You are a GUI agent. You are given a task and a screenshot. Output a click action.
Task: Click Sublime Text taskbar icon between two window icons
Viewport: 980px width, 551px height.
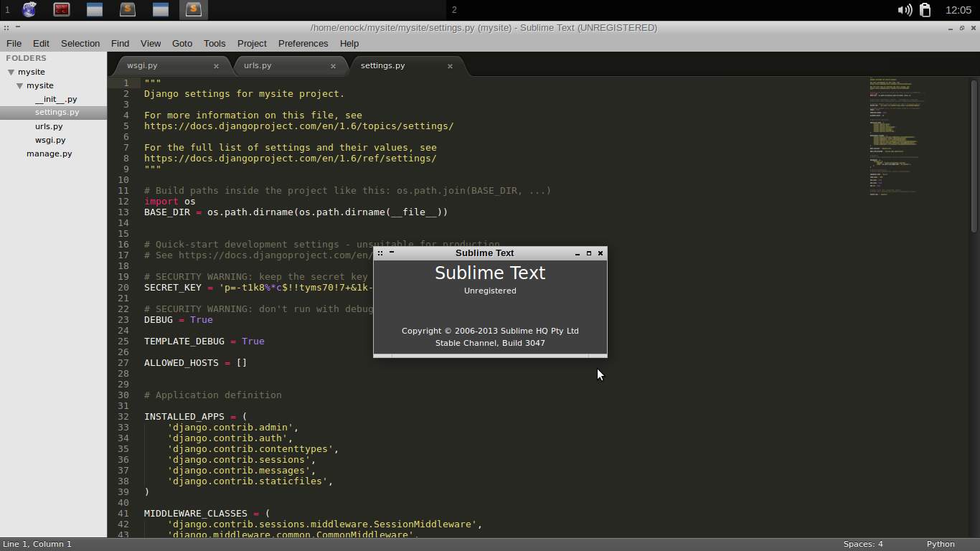[x=128, y=9]
